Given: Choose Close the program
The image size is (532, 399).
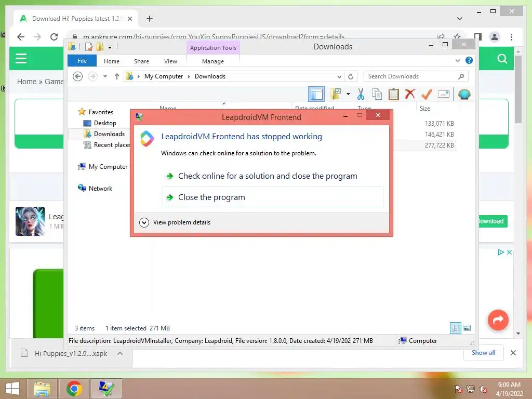Looking at the screenshot, I should click(x=272, y=197).
